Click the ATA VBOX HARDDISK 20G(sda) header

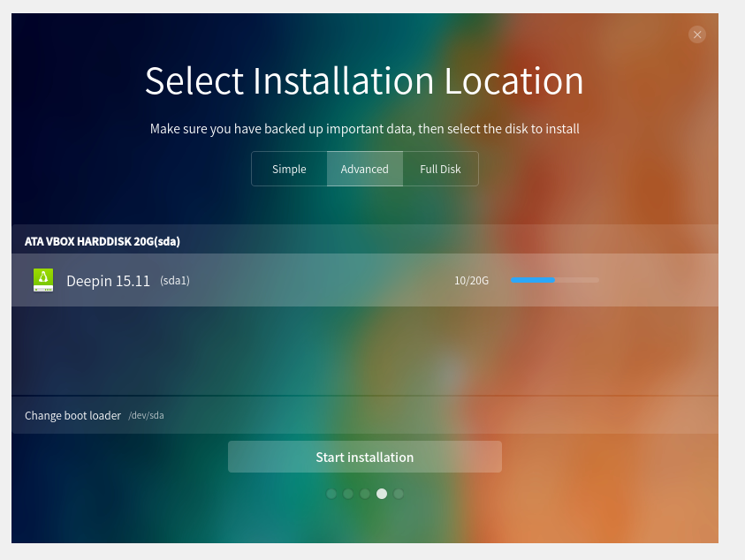(x=103, y=241)
